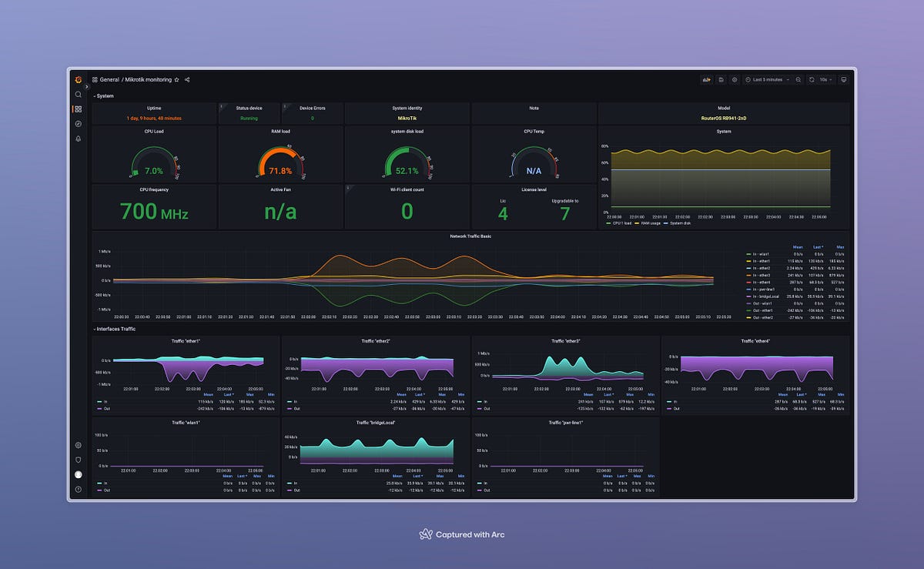Click the 'Out - ether1' color swatch in the legend
The height and width of the screenshot is (569, 924).
coord(748,310)
